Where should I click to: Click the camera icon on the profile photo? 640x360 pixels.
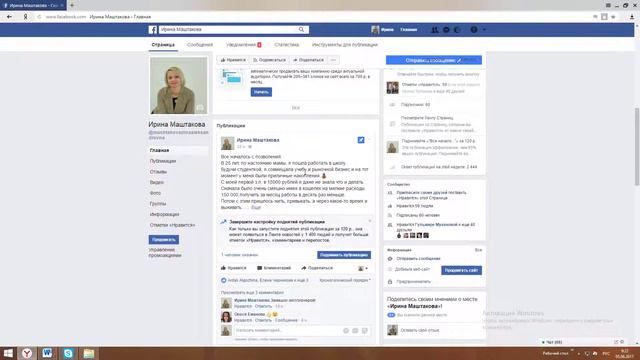[x=200, y=108]
